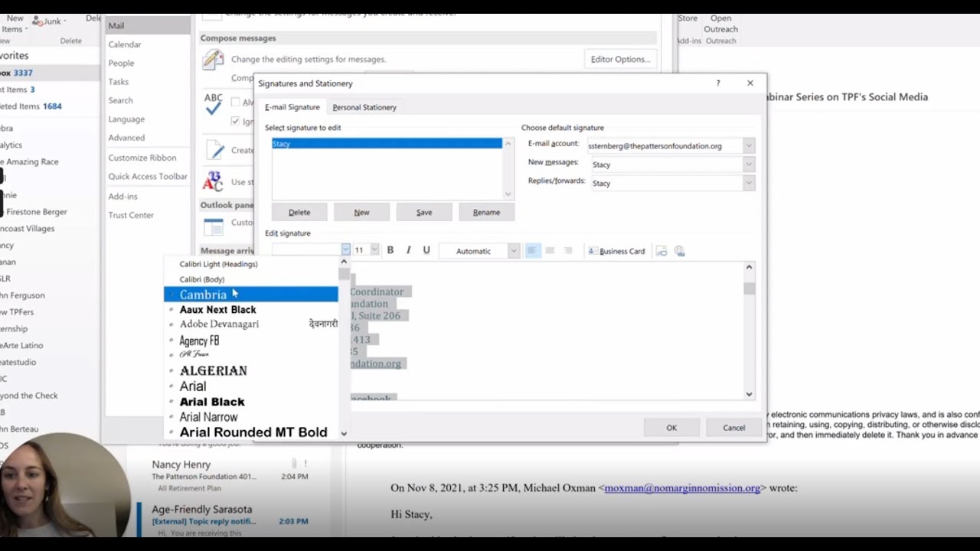Insert hyperlink into signature
980x551 pixels.
(679, 251)
